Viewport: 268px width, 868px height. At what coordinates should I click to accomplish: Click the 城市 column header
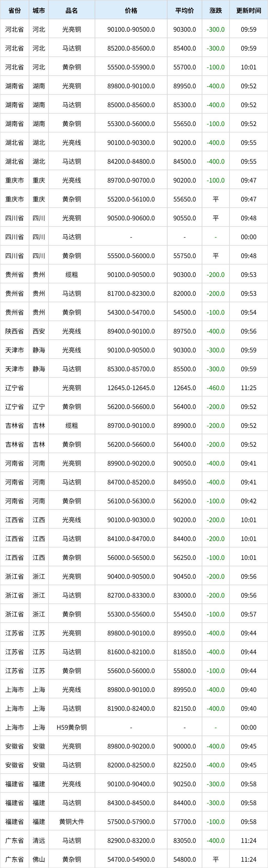39,10
